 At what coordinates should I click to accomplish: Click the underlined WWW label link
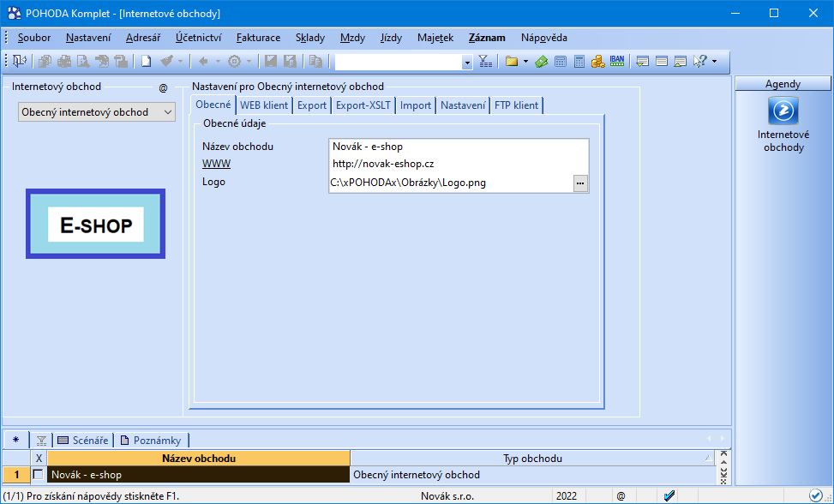(x=217, y=164)
